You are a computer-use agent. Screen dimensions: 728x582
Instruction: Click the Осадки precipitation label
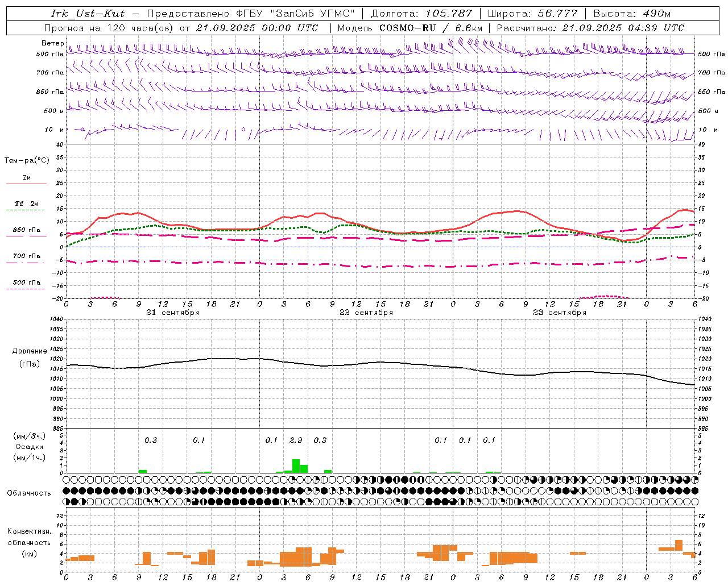[29, 447]
